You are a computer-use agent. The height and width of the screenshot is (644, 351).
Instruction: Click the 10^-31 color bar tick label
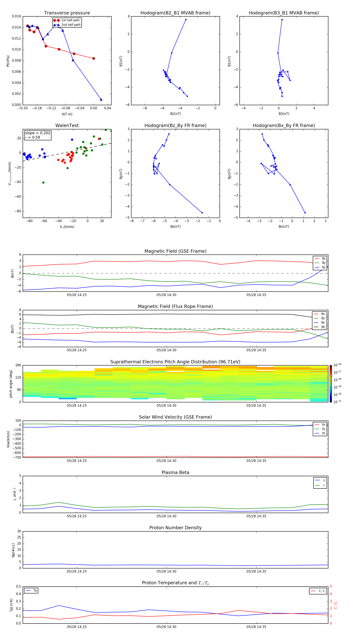coord(337,402)
